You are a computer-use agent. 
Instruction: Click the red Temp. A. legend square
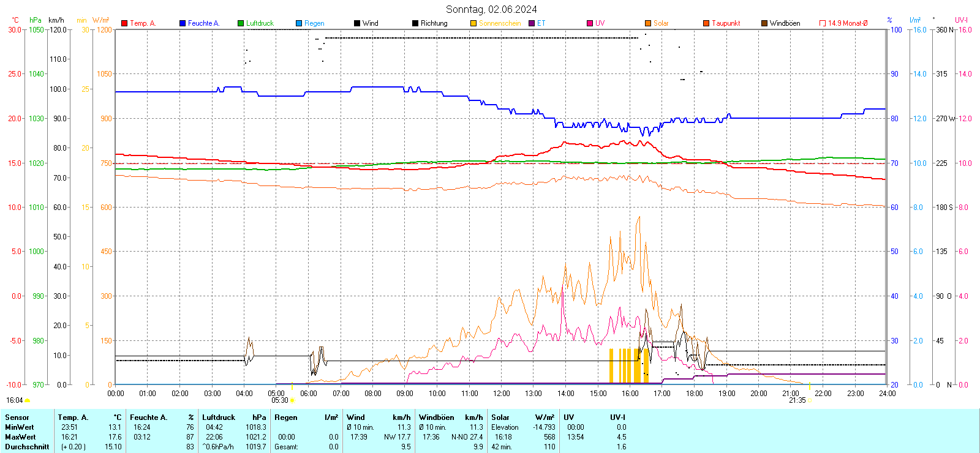pyautogui.click(x=124, y=23)
